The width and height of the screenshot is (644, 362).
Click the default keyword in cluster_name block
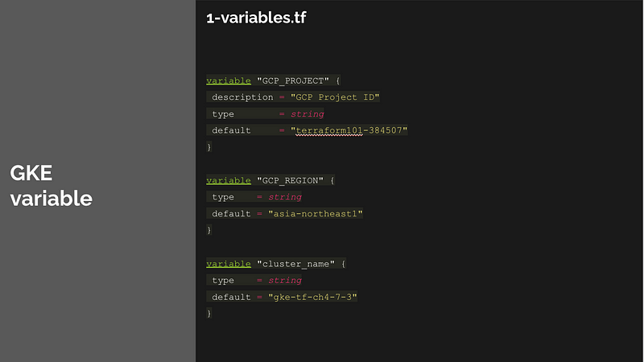tap(231, 297)
